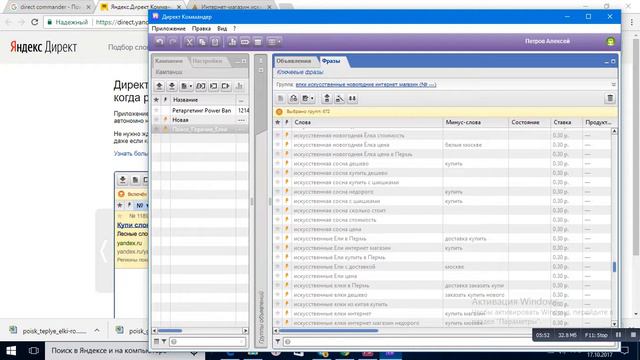Screen dimensions: 640x360
Task: Toggle the star for Ретаргетинг Power Ban campaign
Action: click(156, 110)
